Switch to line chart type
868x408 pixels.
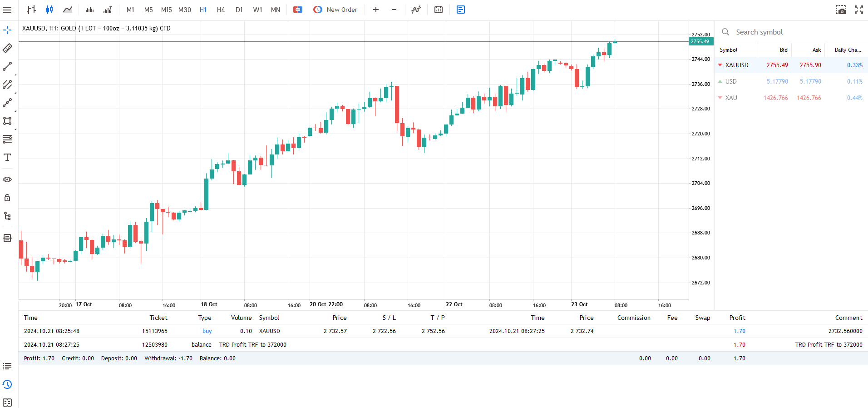pos(68,10)
